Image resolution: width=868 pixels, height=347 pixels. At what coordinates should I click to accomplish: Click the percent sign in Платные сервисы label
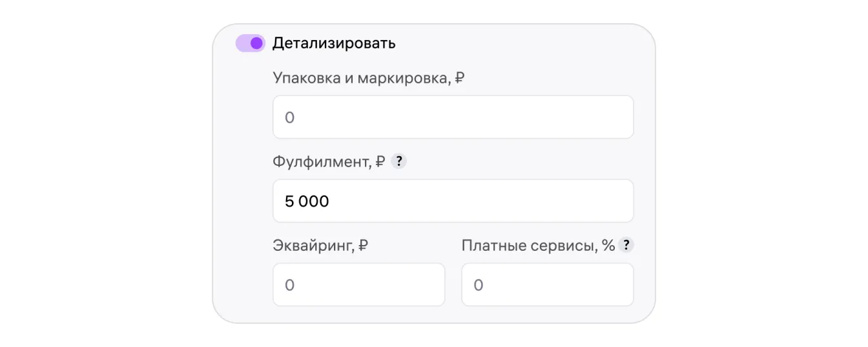608,246
